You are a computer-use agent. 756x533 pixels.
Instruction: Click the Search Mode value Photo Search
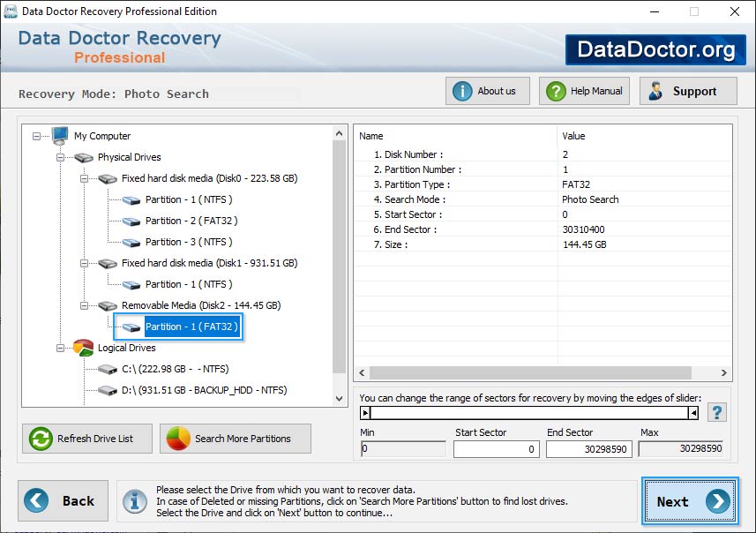coord(590,199)
